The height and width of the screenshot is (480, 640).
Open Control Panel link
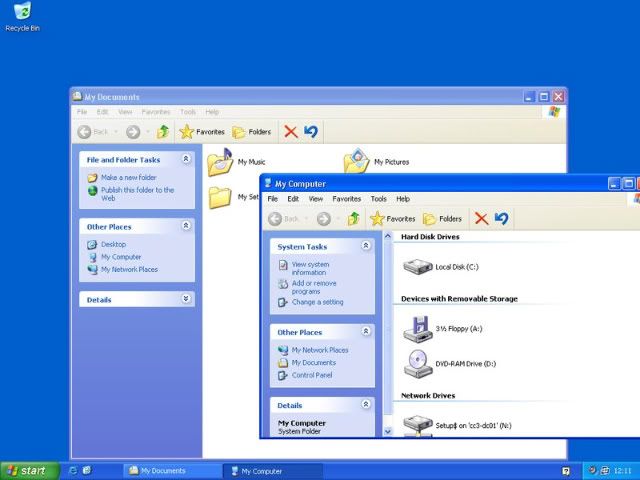312,375
